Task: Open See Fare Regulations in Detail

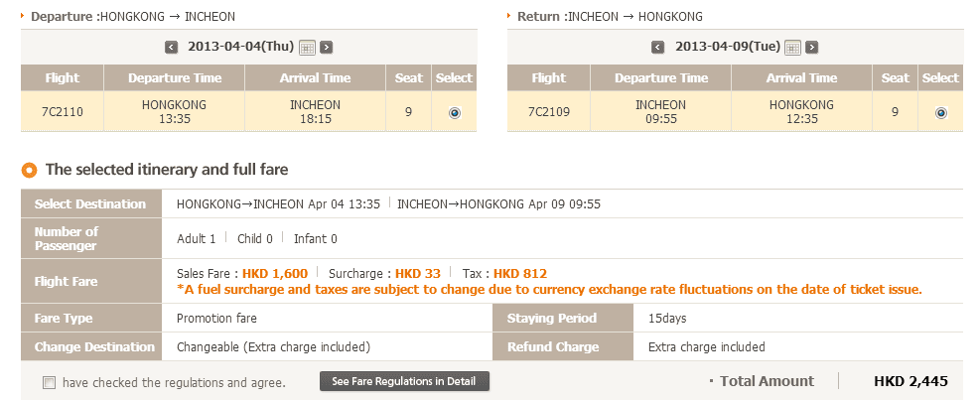Action: (x=404, y=381)
